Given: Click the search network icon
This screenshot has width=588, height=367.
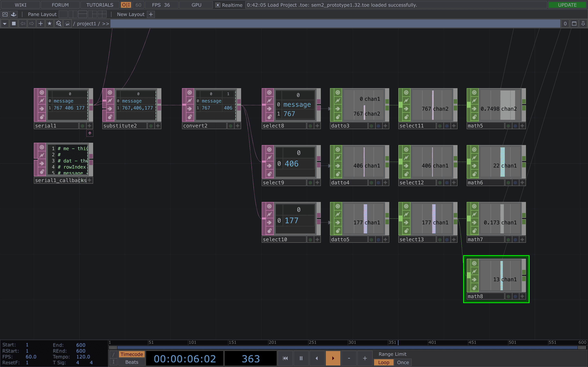Looking at the screenshot, I should tap(59, 23).
